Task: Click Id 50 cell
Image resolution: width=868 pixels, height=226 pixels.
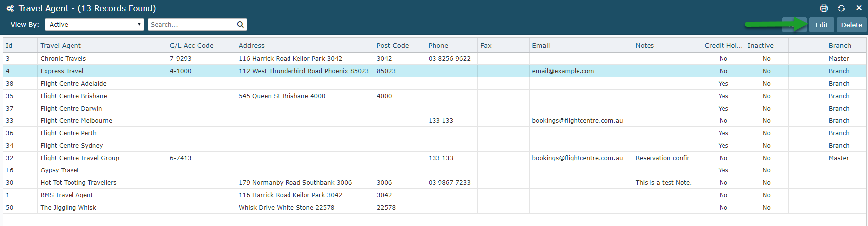Action: 20,207
